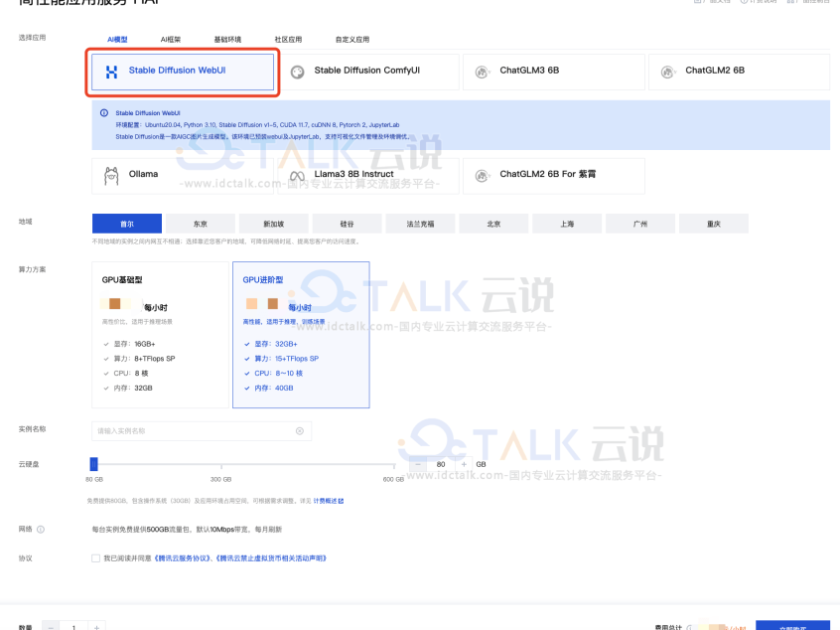
Task: Click the disk size value field showing 80
Action: (441, 464)
